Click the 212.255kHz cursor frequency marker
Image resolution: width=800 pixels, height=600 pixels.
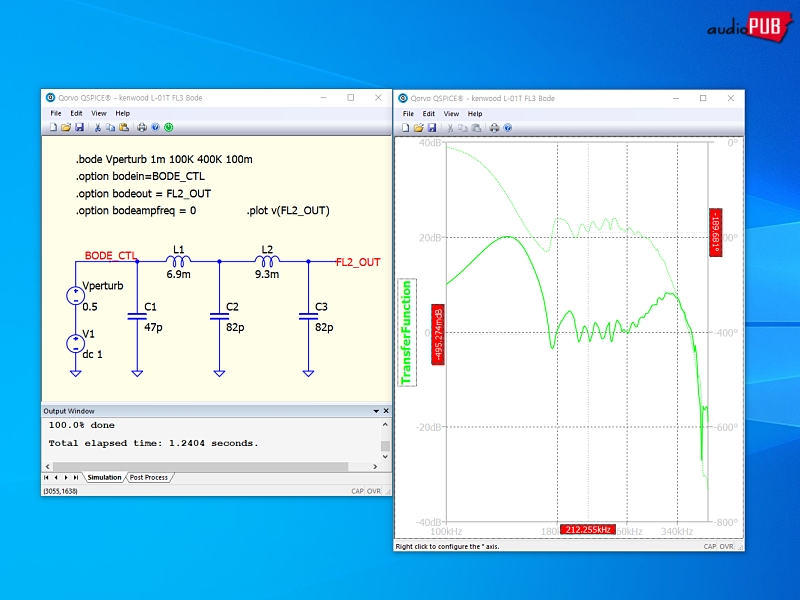point(588,530)
